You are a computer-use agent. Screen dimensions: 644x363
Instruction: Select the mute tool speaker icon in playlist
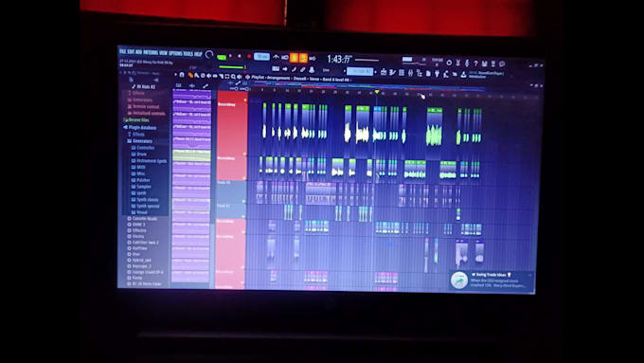[x=209, y=76]
